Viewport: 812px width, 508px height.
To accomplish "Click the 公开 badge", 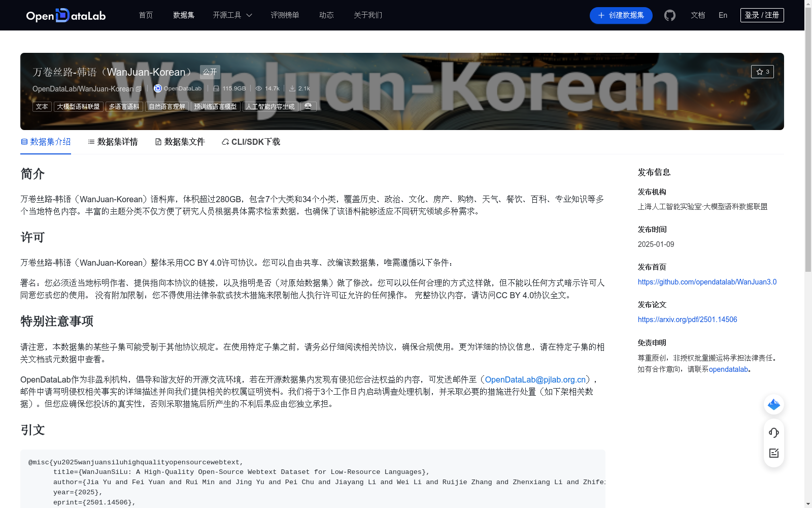I will (210, 72).
